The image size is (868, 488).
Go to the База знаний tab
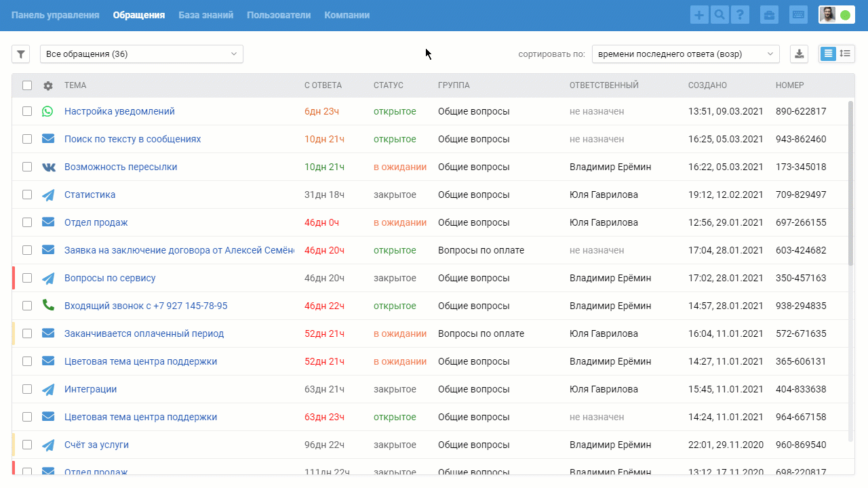[x=206, y=15]
